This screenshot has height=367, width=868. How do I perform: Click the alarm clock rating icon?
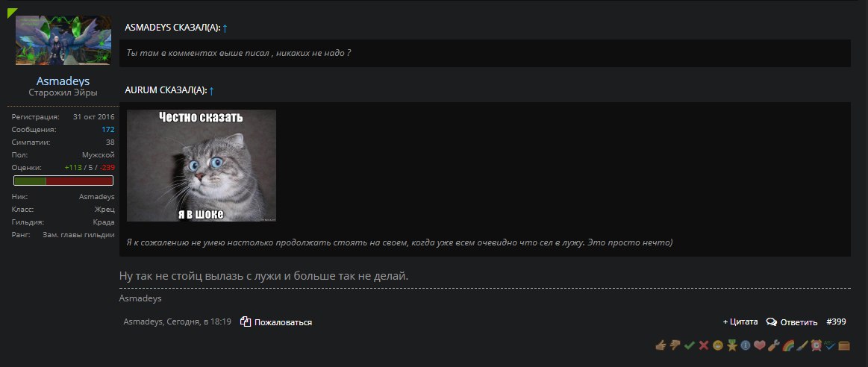[817, 345]
